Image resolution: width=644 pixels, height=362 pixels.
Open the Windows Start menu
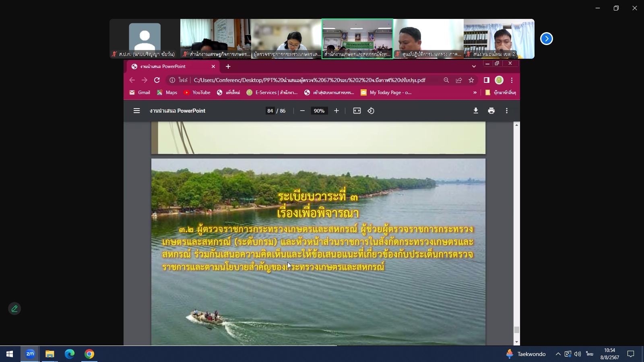tap(10, 354)
